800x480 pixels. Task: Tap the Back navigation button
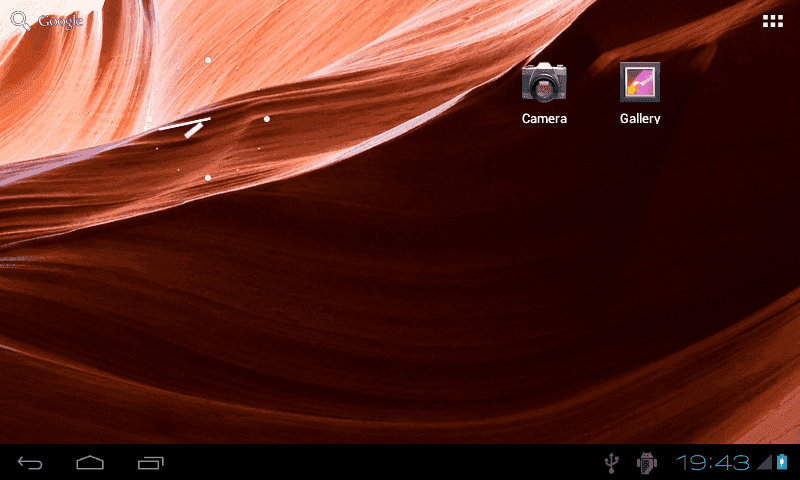pyautogui.click(x=30, y=463)
